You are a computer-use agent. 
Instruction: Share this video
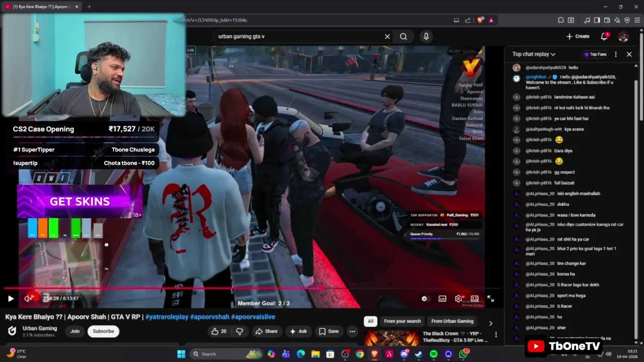coord(266,331)
